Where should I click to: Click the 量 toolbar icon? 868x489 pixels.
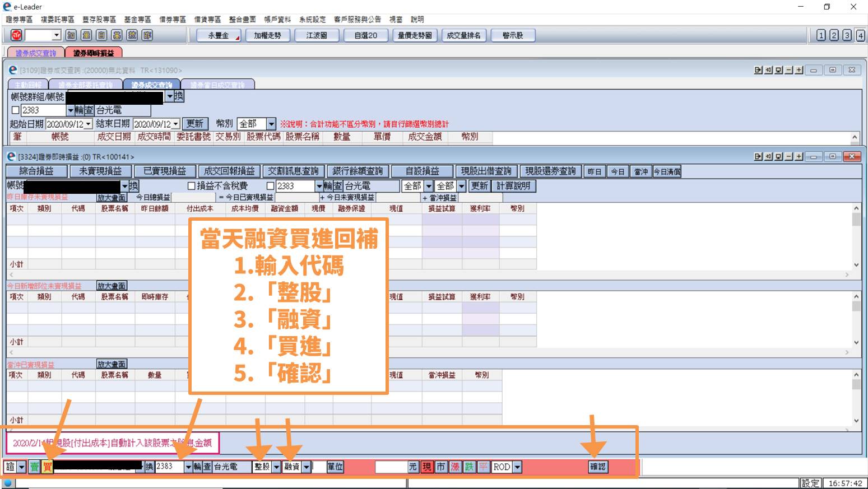87,35
